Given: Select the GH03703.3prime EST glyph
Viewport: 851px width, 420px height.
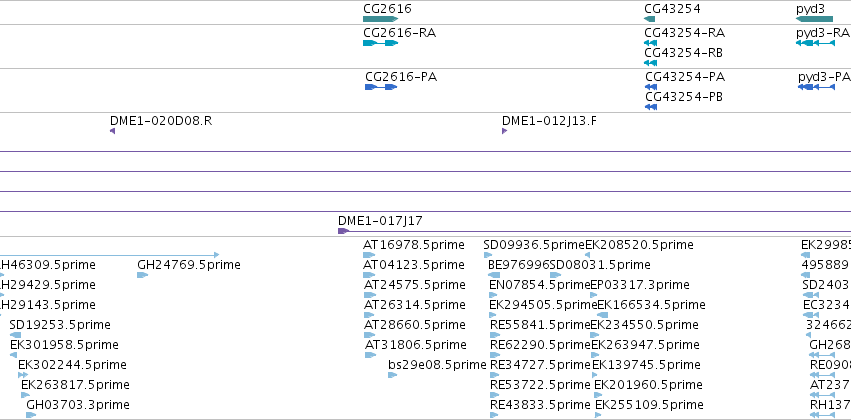Looking at the screenshot, I should click(x=31, y=415).
